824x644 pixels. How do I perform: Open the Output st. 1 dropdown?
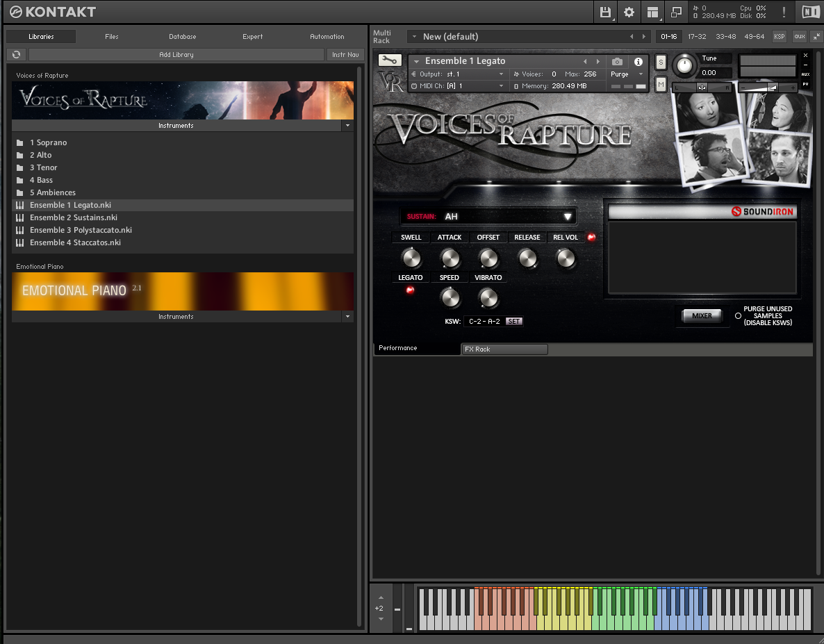(501, 74)
